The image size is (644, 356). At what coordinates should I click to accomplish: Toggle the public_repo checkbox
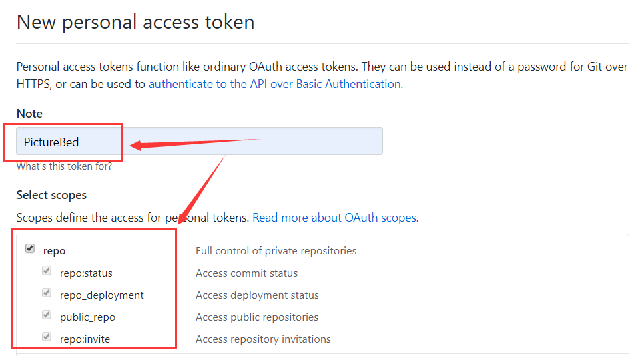[47, 315]
